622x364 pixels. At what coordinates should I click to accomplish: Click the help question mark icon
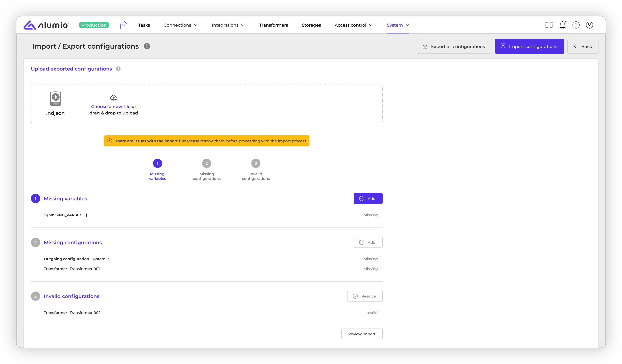(x=576, y=25)
